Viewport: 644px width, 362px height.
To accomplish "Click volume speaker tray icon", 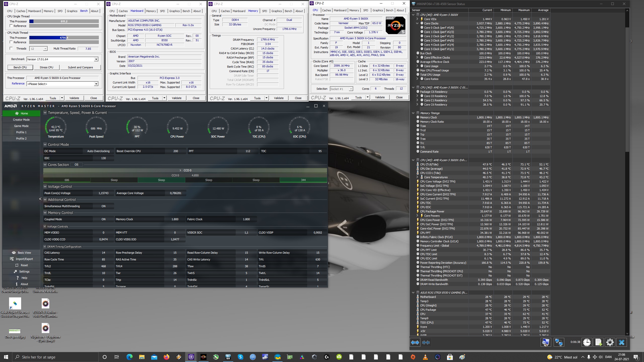I will [x=601, y=357].
